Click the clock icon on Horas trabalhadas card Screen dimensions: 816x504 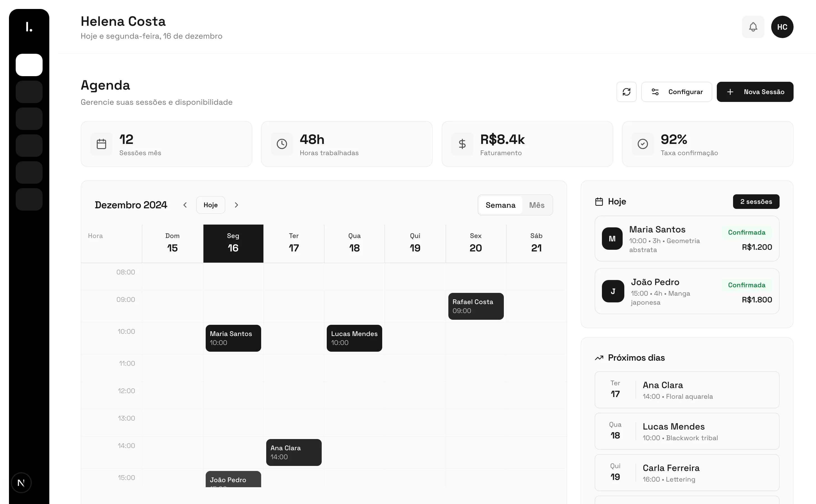(x=282, y=144)
